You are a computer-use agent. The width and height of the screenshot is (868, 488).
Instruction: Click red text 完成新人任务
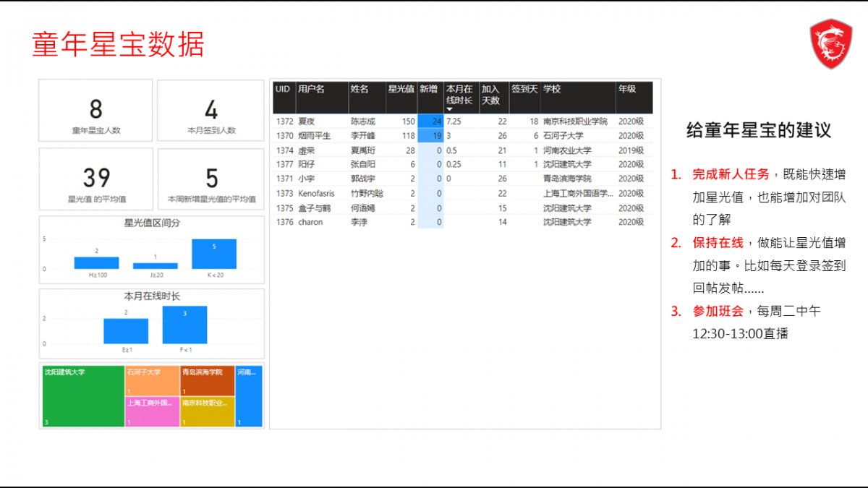coord(732,174)
